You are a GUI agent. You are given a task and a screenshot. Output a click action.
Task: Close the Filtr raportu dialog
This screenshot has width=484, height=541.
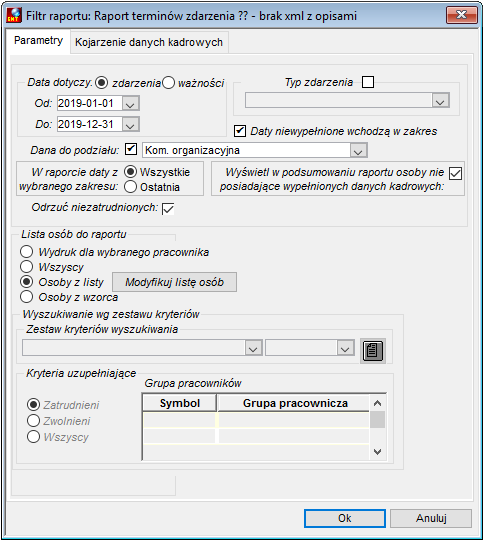click(462, 15)
